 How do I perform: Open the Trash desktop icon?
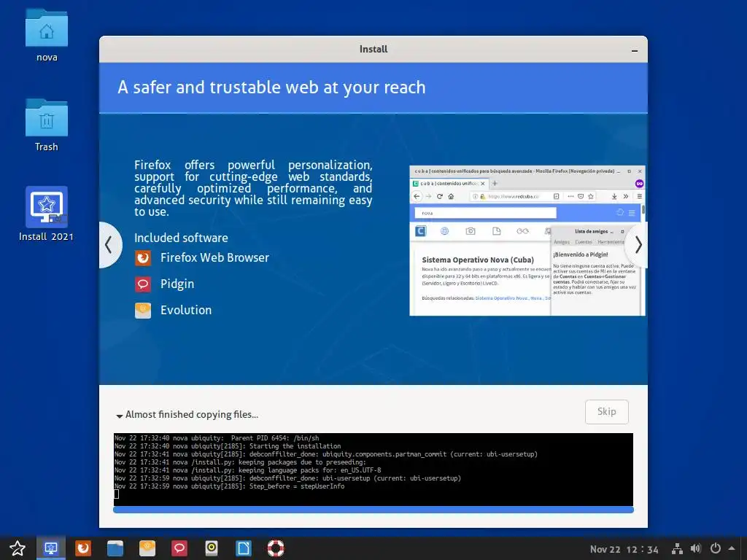tap(47, 125)
